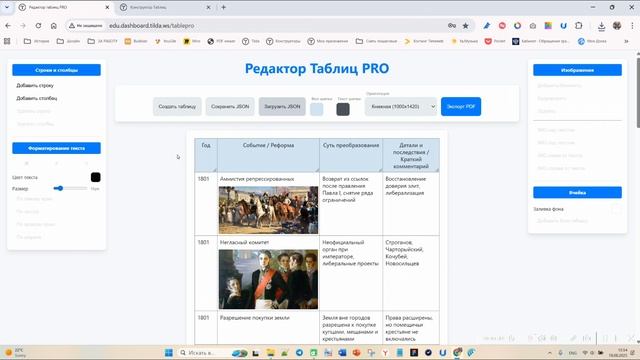Bookmark this page with the star icon
Image resolution: width=640 pixels, height=360 pixels.
click(465, 26)
